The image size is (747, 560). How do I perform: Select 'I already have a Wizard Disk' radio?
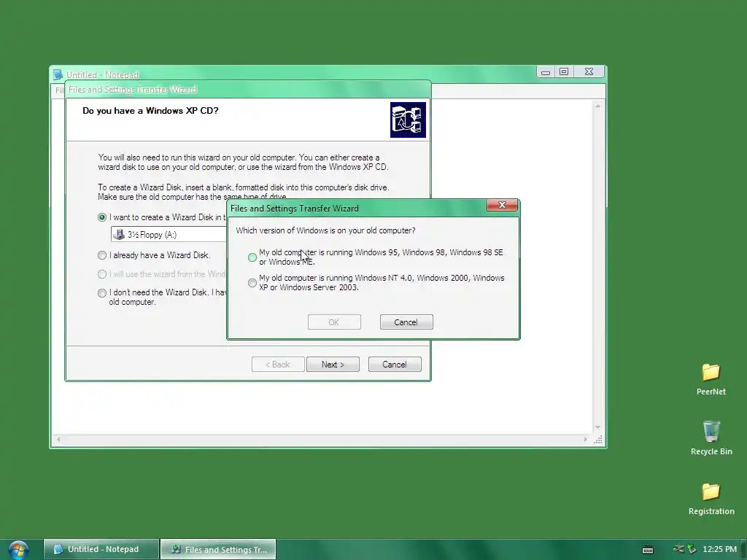point(102,255)
